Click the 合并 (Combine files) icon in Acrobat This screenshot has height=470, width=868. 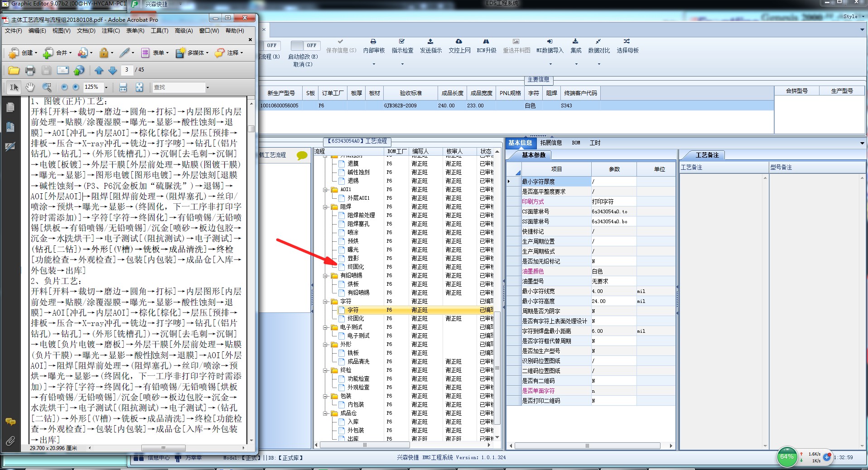[x=48, y=53]
